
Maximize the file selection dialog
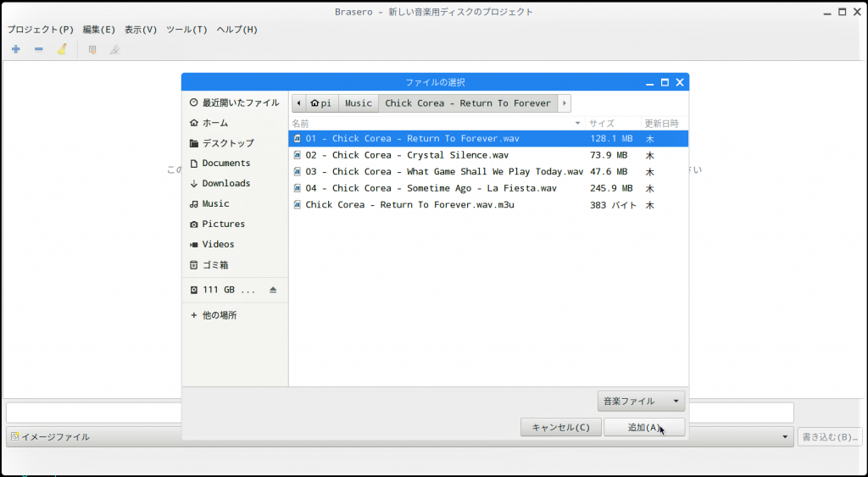point(665,82)
